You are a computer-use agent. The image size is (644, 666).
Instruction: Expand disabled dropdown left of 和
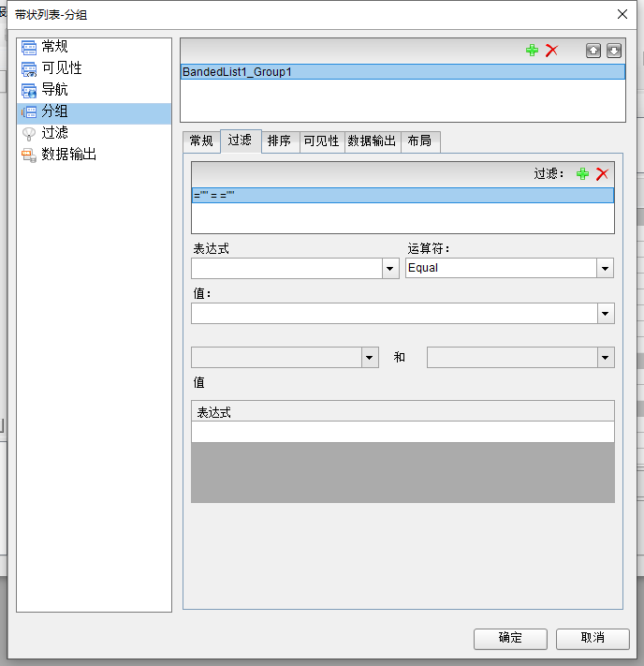tap(370, 358)
